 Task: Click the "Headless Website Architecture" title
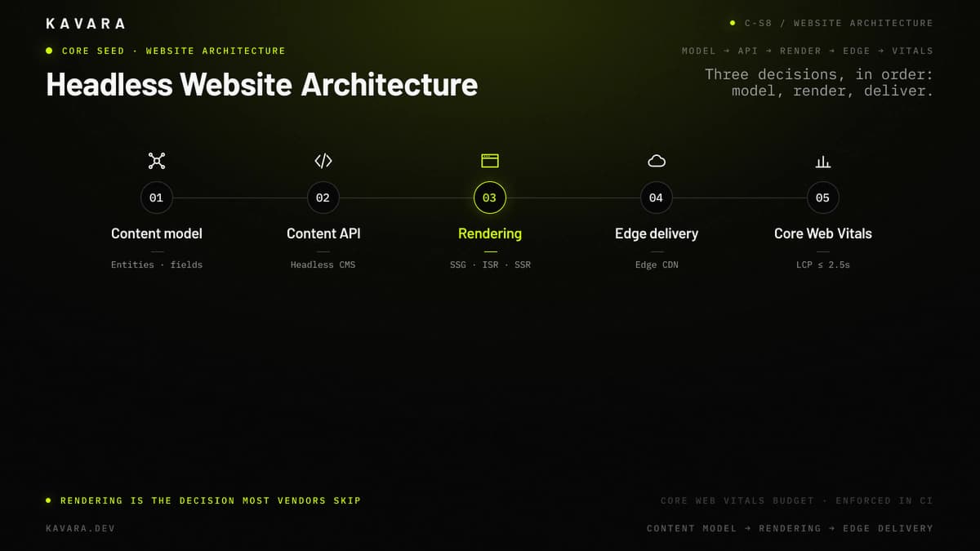(262, 85)
